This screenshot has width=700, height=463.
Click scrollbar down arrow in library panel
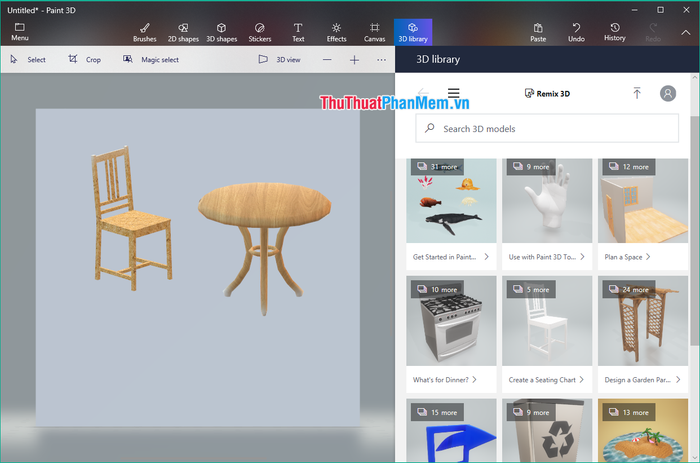click(694, 458)
